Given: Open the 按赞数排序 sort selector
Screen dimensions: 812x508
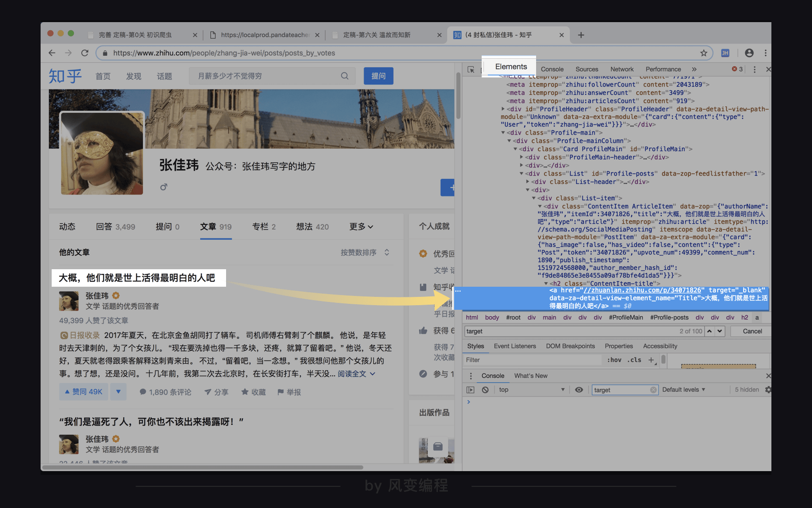Looking at the screenshot, I should tap(365, 253).
